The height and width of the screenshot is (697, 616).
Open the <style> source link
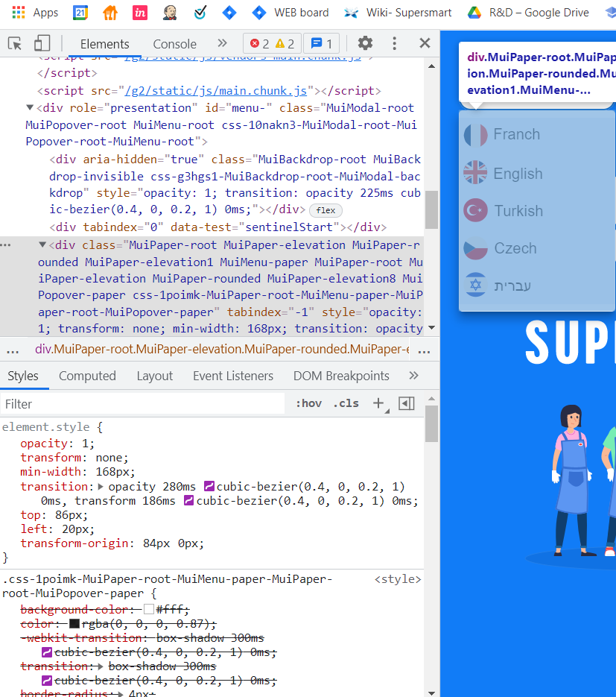(398, 579)
